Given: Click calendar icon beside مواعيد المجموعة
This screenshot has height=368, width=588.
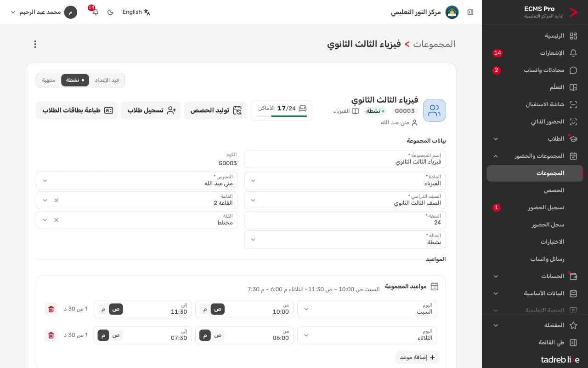Looking at the screenshot, I should (435, 287).
